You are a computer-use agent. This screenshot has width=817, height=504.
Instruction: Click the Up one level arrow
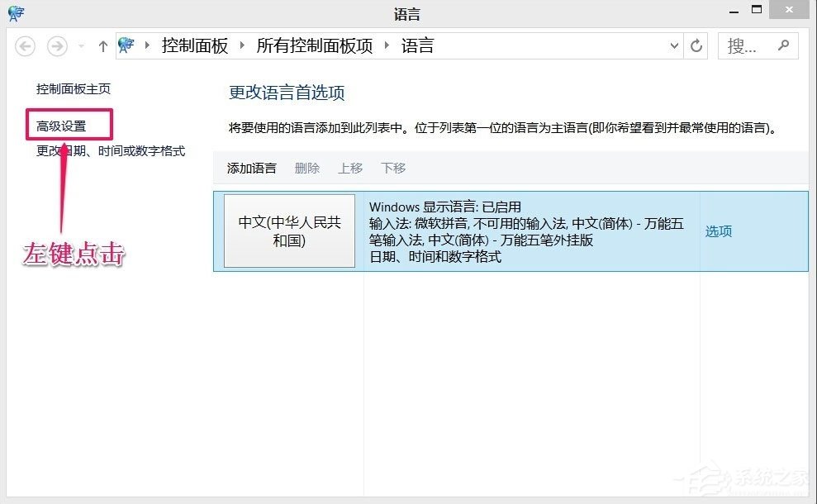[x=102, y=45]
